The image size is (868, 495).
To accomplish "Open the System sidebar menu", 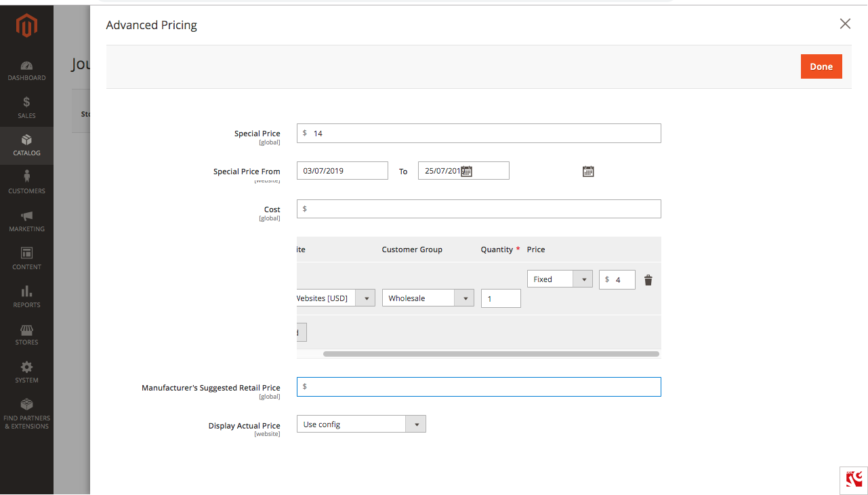I will coord(26,372).
